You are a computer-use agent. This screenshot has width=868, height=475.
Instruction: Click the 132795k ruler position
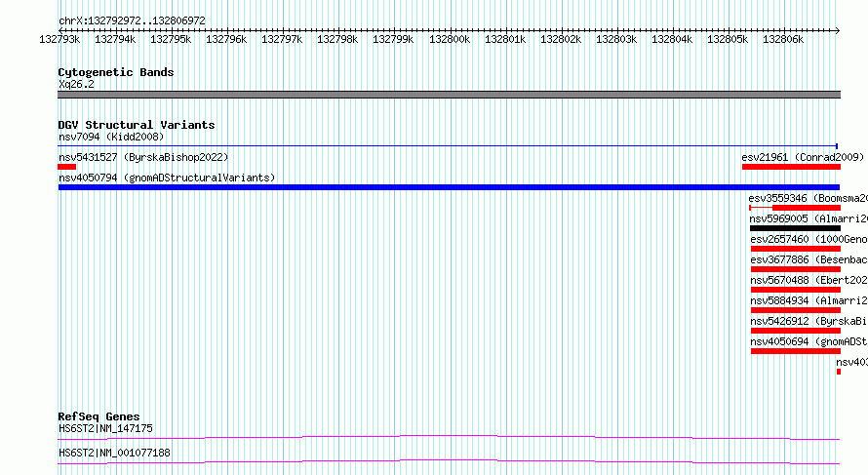coord(171,39)
